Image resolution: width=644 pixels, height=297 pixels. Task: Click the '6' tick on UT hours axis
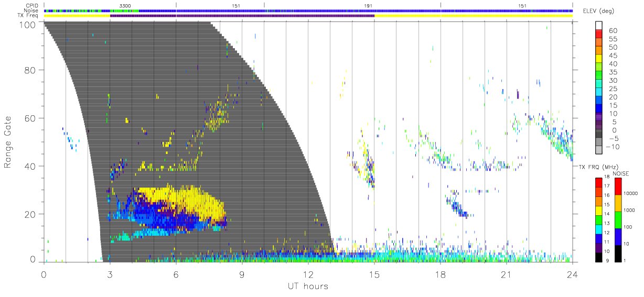(176, 274)
